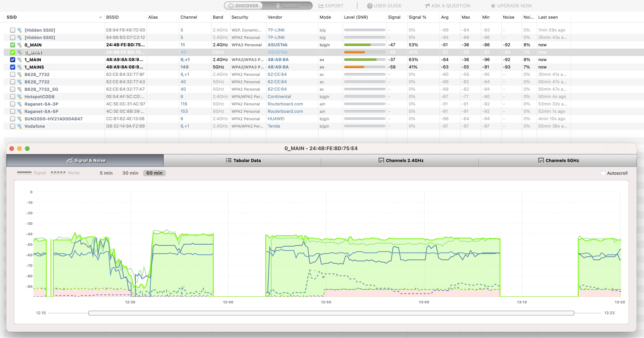Click the Wi-Fi lock icon next to HotspotCDD8
The height and width of the screenshot is (338, 644).
click(x=19, y=97)
